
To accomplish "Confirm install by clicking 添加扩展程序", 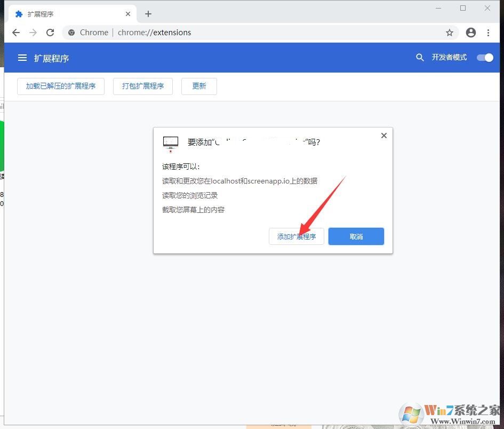I will (x=296, y=236).
